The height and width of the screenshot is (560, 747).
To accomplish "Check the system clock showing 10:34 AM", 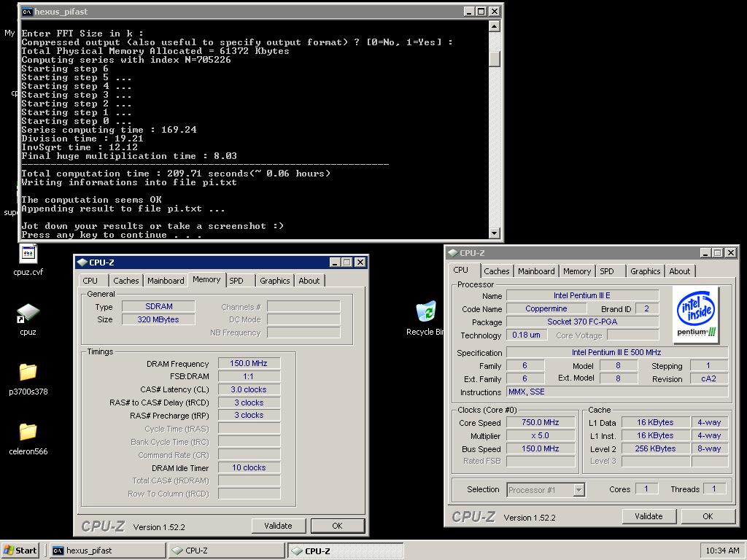I will click(x=721, y=551).
